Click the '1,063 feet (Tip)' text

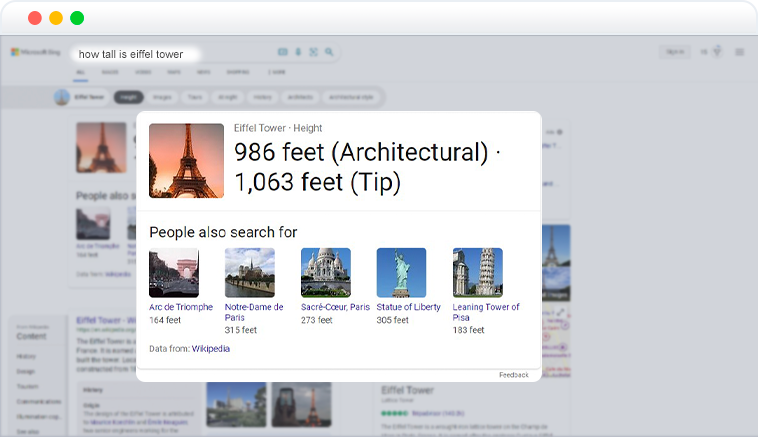point(318,182)
